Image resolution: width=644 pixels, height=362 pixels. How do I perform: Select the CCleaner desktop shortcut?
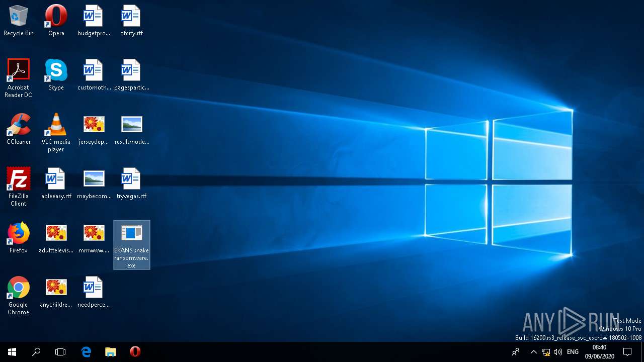(19, 129)
